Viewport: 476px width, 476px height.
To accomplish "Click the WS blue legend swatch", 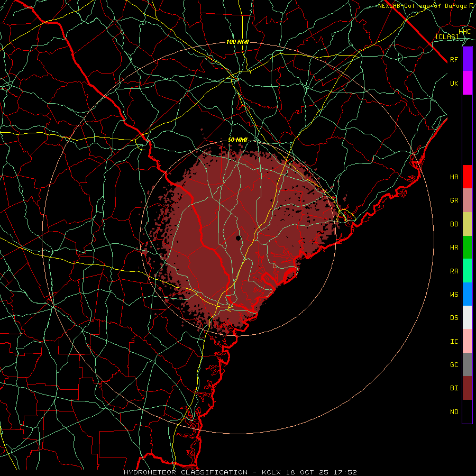I will pyautogui.click(x=467, y=294).
